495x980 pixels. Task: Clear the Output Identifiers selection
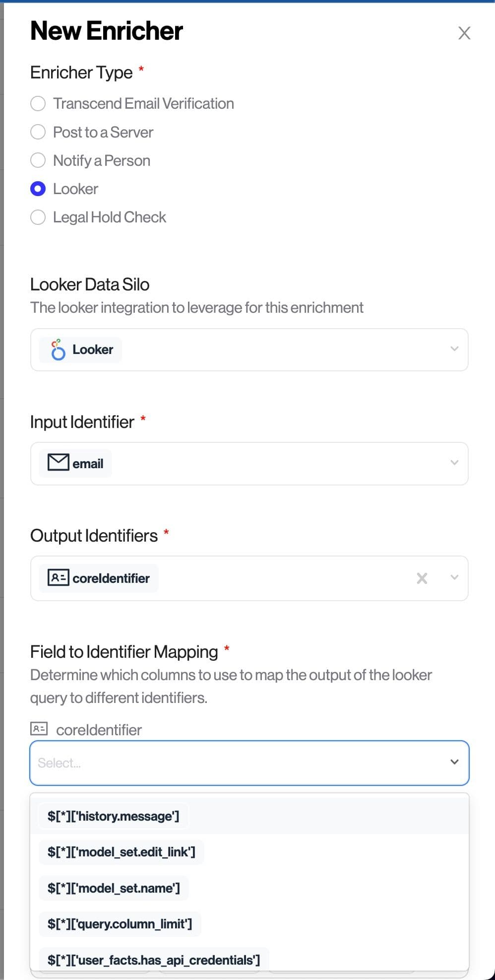[422, 578]
